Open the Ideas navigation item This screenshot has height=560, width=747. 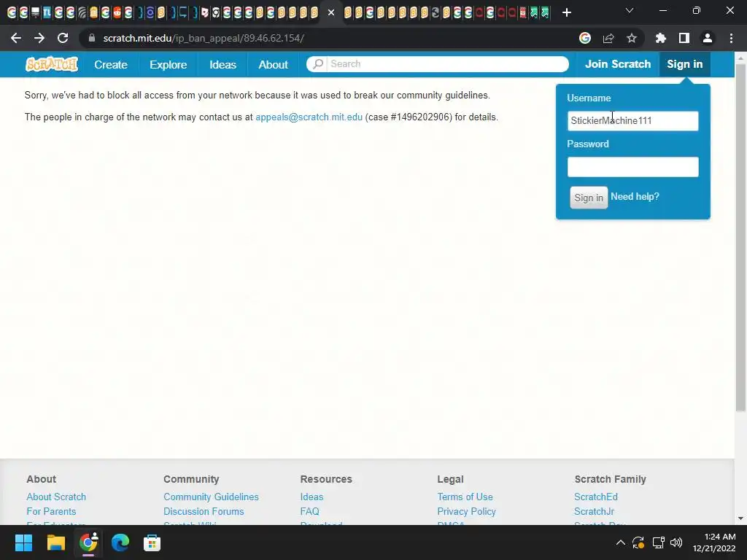(222, 64)
